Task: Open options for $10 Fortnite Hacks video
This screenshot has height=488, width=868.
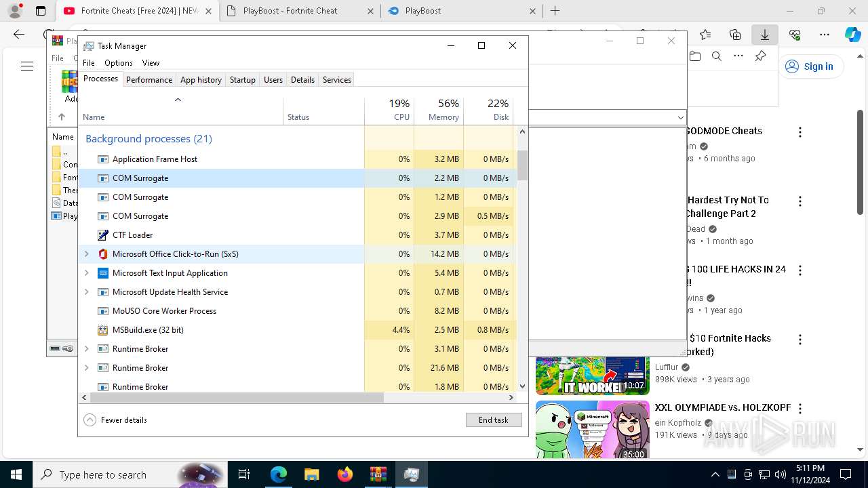Action: (800, 340)
